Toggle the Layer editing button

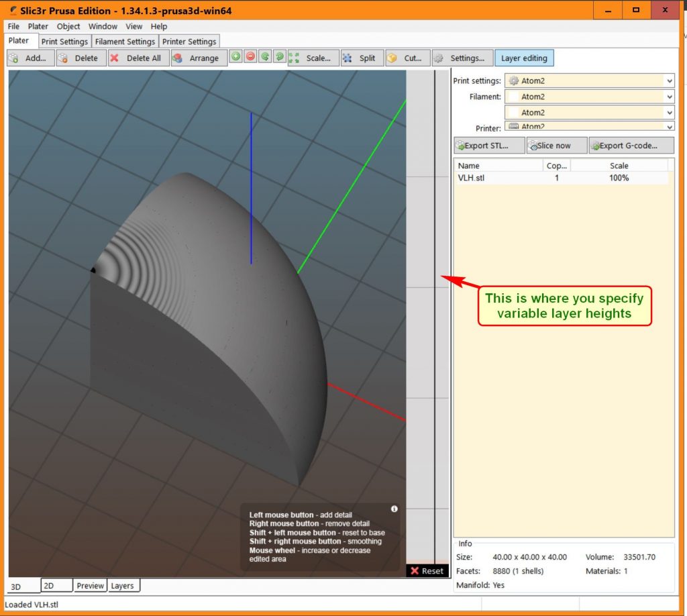pyautogui.click(x=524, y=58)
